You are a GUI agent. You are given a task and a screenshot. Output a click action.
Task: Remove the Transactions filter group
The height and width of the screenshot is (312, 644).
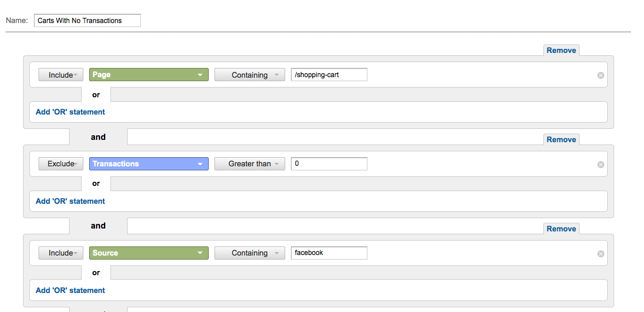pos(561,139)
